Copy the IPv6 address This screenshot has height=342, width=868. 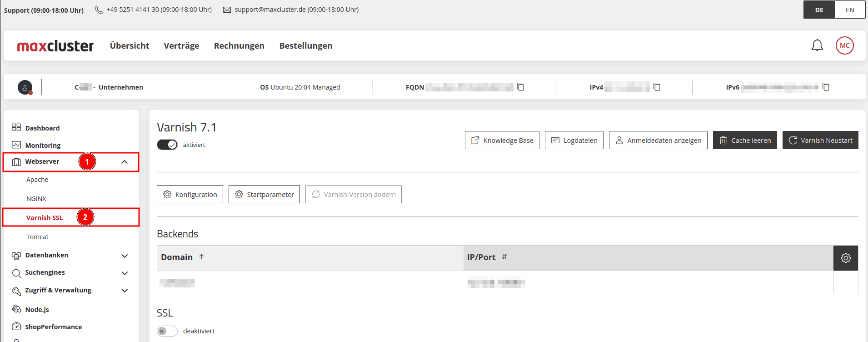826,87
